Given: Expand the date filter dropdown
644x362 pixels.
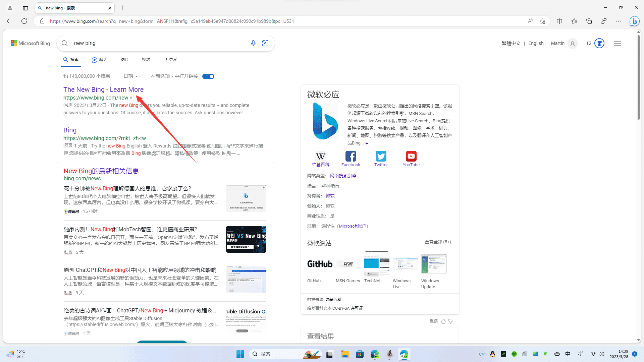Looking at the screenshot, I should tap(130, 76).
